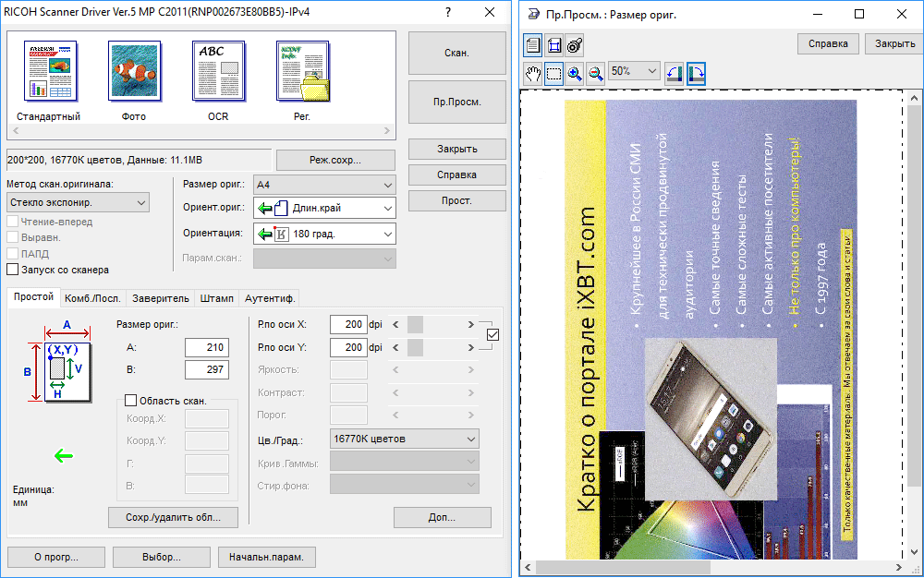Click Сохр./удалить обл... button

[x=174, y=517]
